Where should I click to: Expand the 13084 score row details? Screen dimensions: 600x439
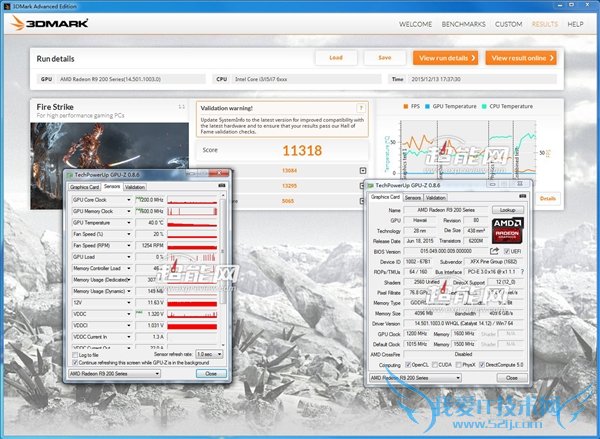click(363, 170)
